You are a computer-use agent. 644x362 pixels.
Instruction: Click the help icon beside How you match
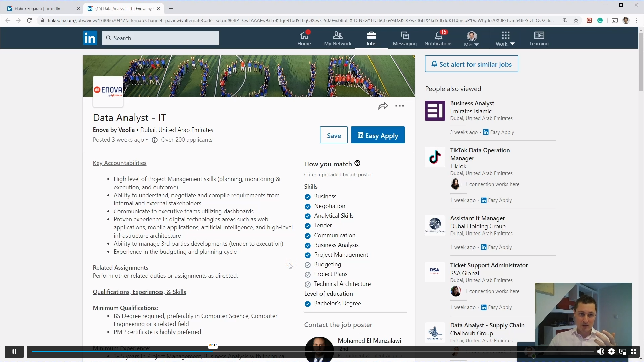point(357,163)
